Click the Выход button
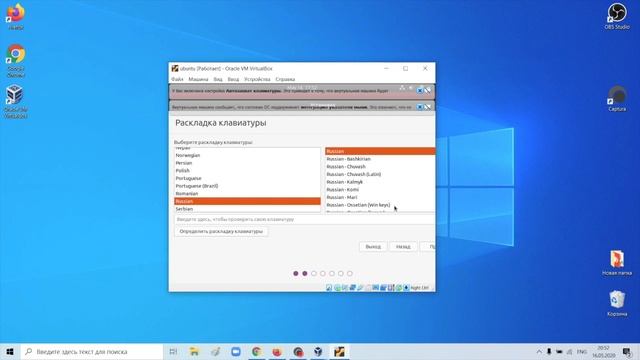Viewport: 640px width, 360px height. pos(373,247)
